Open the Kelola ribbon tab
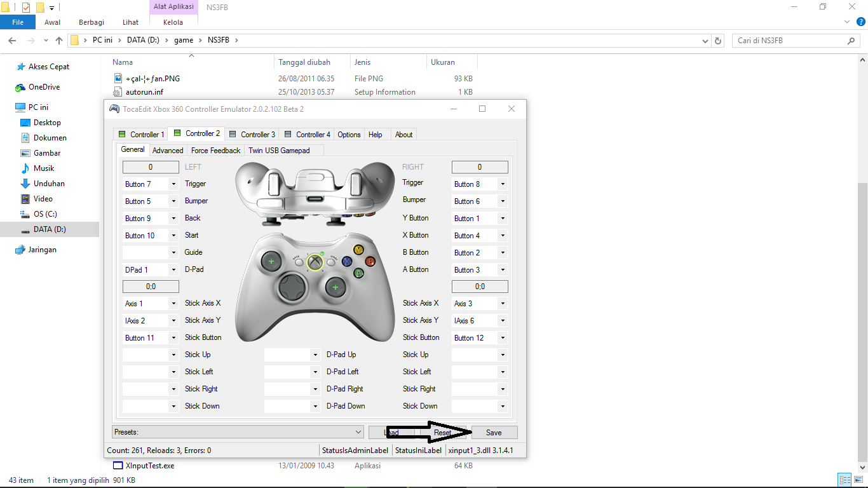 (x=173, y=22)
